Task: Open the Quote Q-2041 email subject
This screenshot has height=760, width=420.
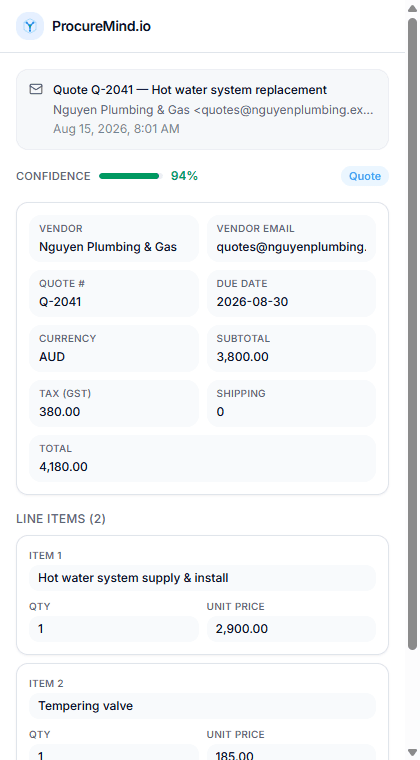Action: (190, 90)
